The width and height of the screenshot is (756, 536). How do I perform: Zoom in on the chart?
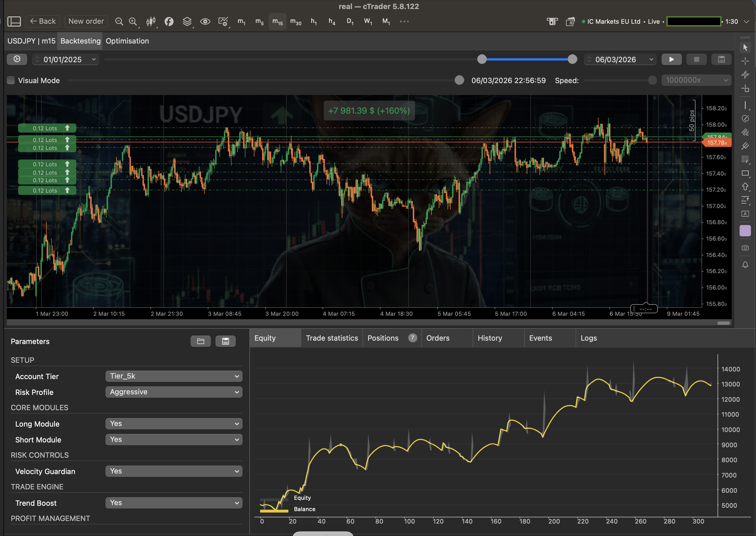(133, 21)
